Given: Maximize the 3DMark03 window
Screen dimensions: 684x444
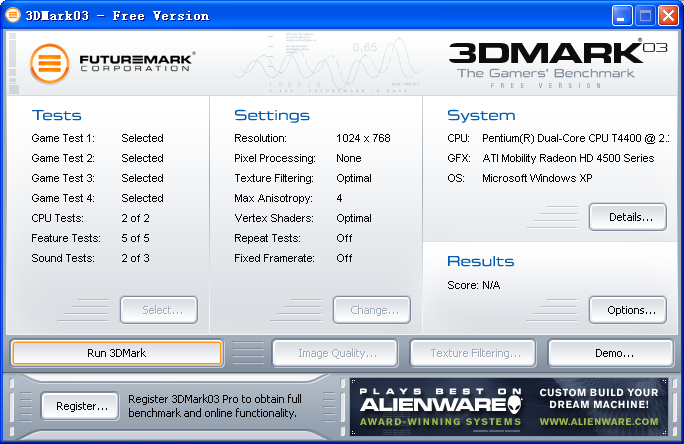Looking at the screenshot, I should point(644,15).
